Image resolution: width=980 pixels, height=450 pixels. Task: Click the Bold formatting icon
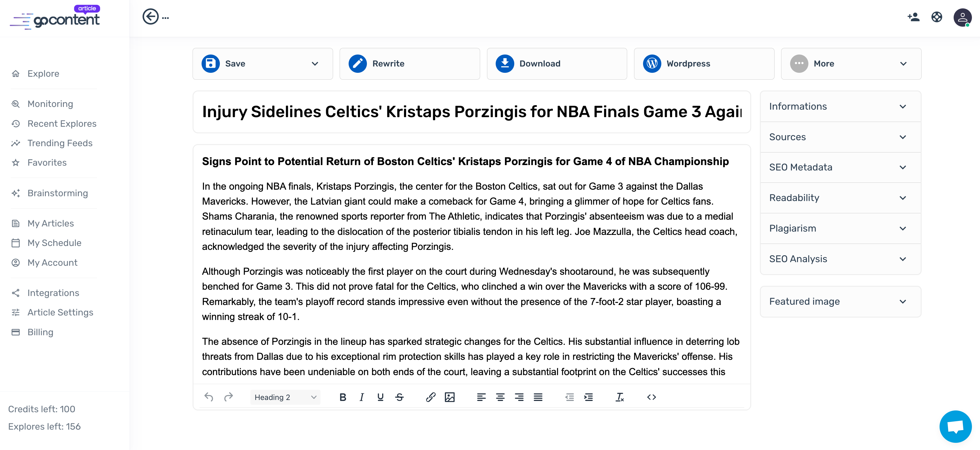tap(342, 397)
